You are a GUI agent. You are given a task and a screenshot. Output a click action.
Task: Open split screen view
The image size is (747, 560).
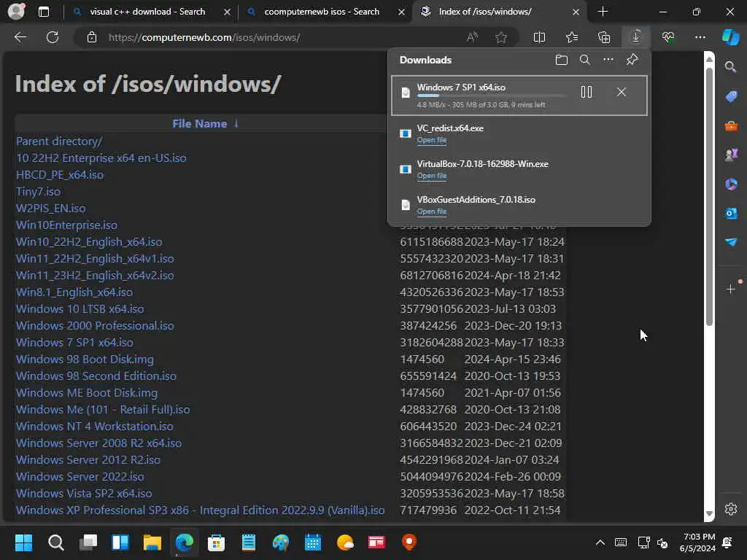(539, 37)
